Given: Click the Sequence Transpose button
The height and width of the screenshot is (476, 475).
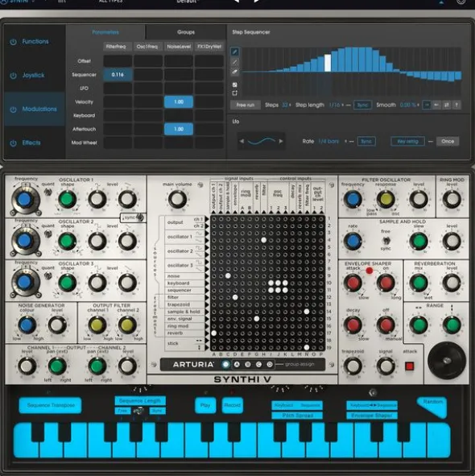Looking at the screenshot, I should 51,405.
